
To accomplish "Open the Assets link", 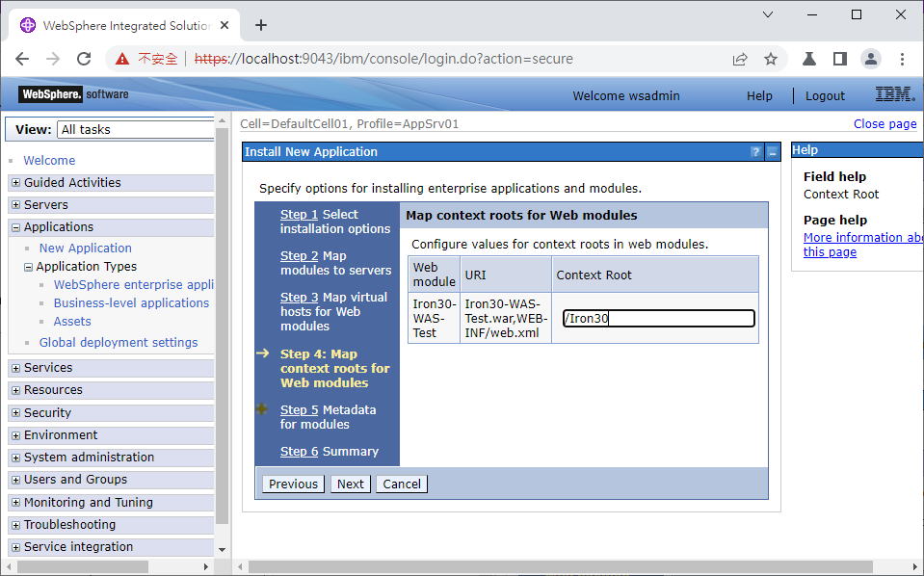I will (x=72, y=321).
